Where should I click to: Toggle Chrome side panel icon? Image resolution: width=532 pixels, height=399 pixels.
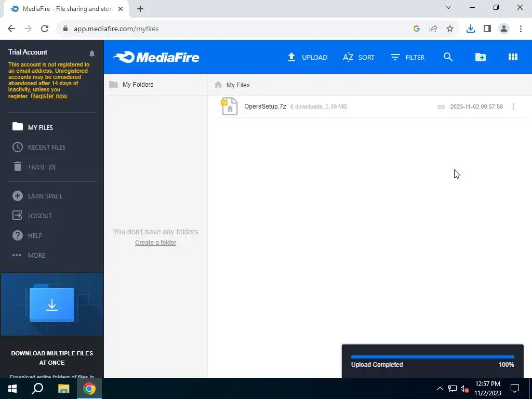[x=487, y=29]
